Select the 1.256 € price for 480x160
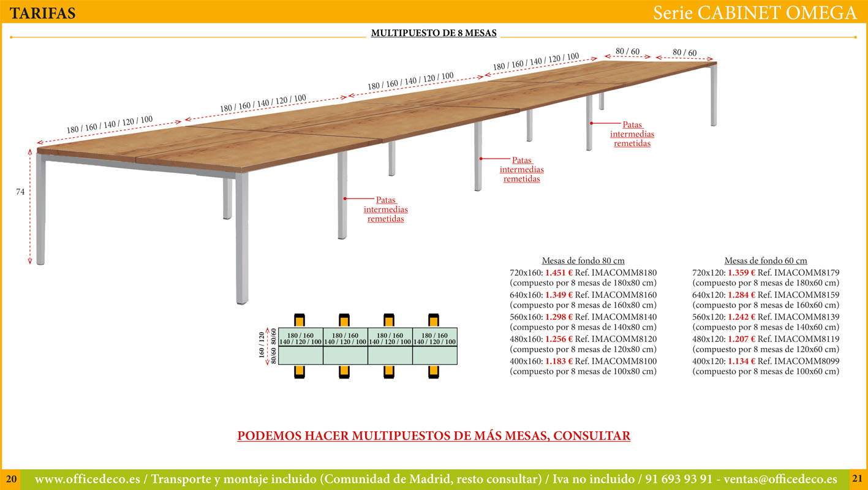 click(559, 339)
